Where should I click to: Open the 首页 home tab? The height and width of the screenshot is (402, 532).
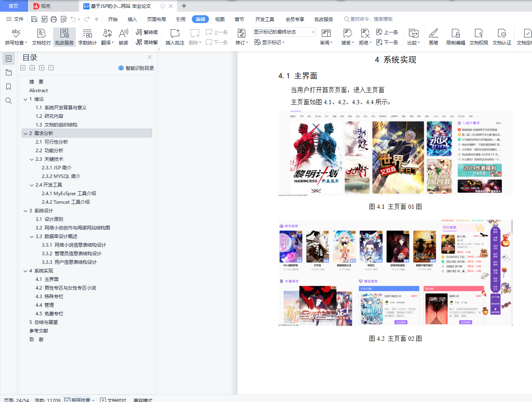14,6
